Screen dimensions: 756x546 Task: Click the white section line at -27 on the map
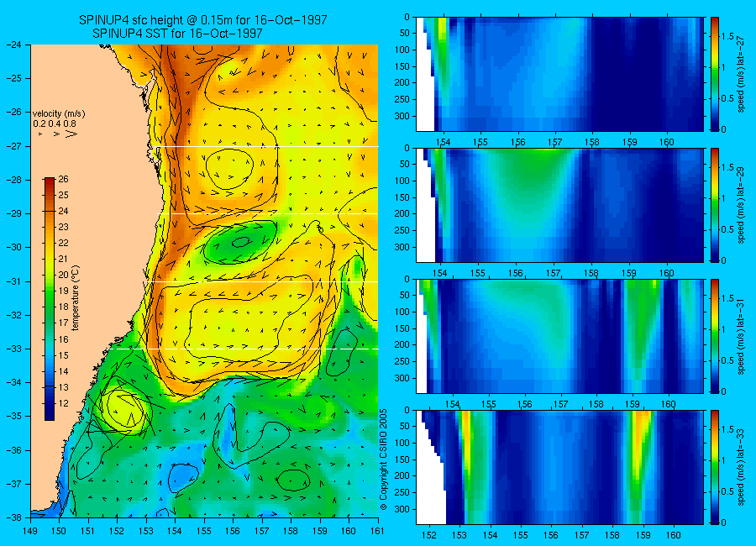point(268,146)
